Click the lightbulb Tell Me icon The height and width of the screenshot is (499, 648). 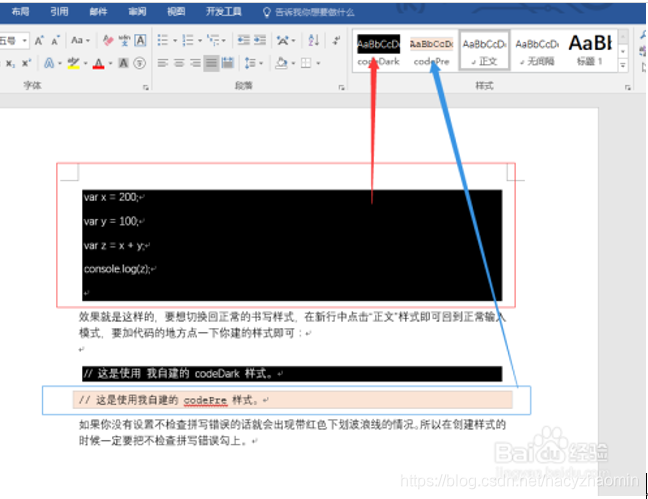[267, 12]
